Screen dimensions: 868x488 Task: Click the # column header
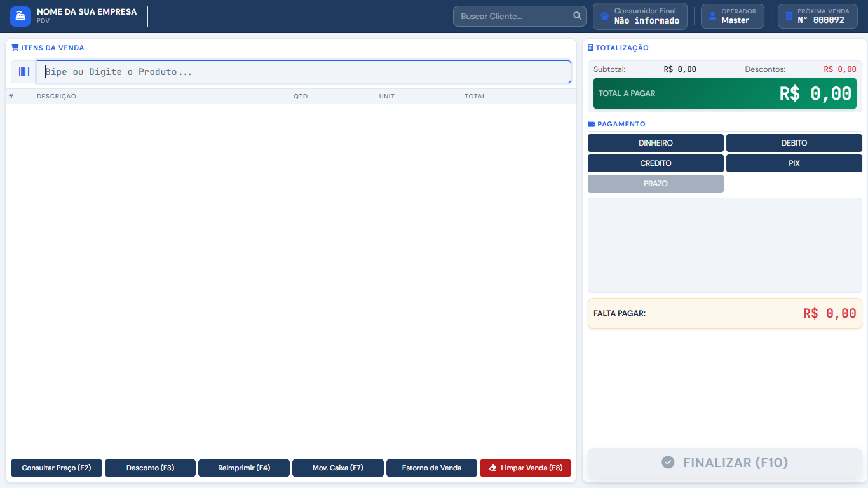pos(11,97)
